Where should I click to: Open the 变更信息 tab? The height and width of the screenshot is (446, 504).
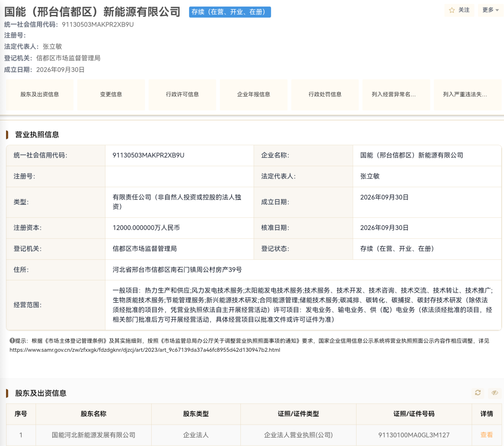111,94
